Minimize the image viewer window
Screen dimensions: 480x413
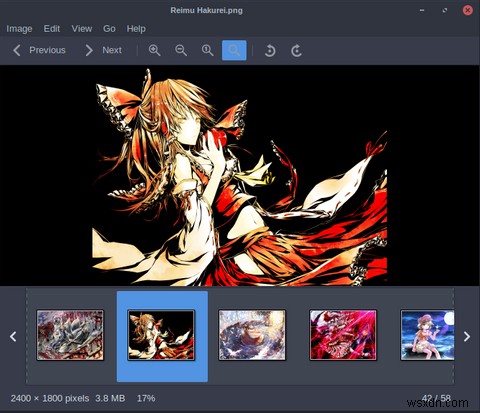click(422, 10)
